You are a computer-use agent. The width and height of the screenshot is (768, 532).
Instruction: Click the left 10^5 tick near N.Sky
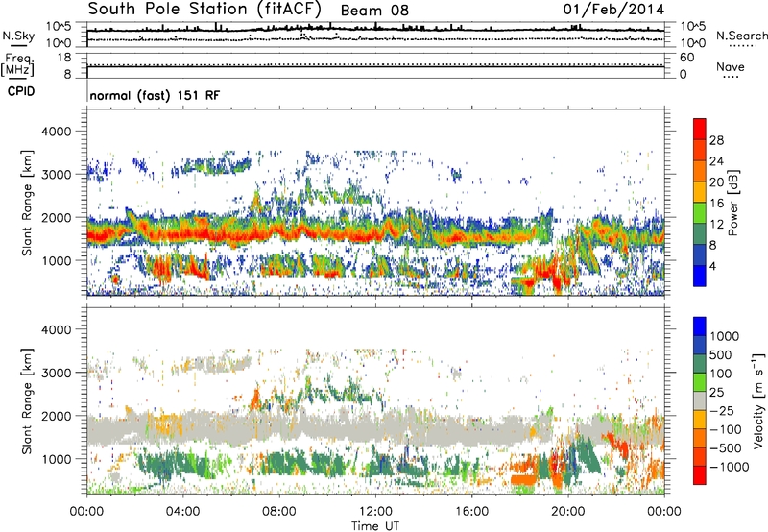click(x=59, y=26)
